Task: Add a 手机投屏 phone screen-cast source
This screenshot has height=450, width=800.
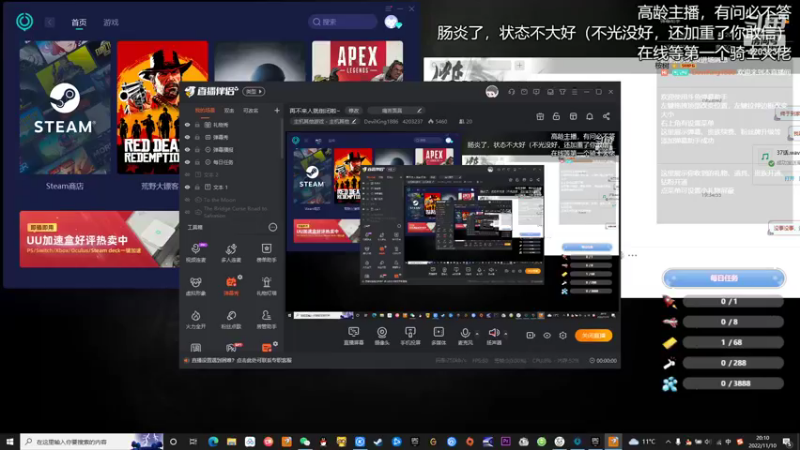Action: click(410, 336)
